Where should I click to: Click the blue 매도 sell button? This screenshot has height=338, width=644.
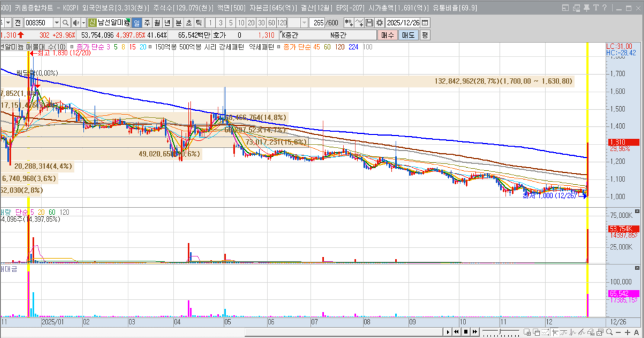(408, 35)
